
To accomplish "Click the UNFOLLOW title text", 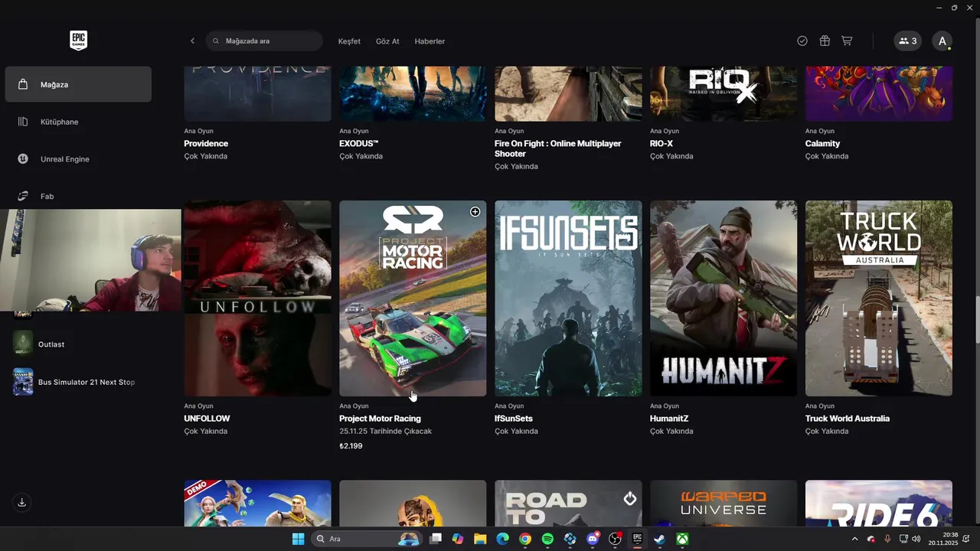I will 207,419.
